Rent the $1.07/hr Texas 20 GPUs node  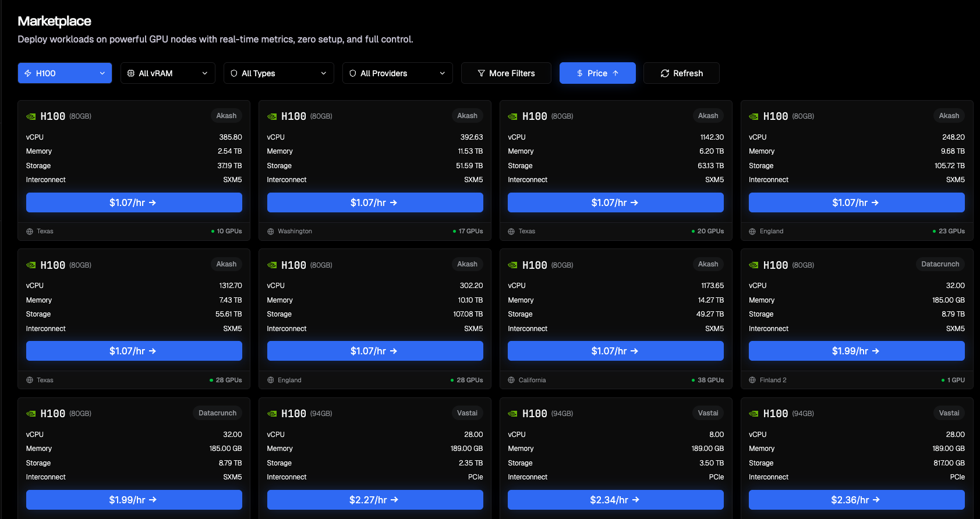[x=615, y=202]
